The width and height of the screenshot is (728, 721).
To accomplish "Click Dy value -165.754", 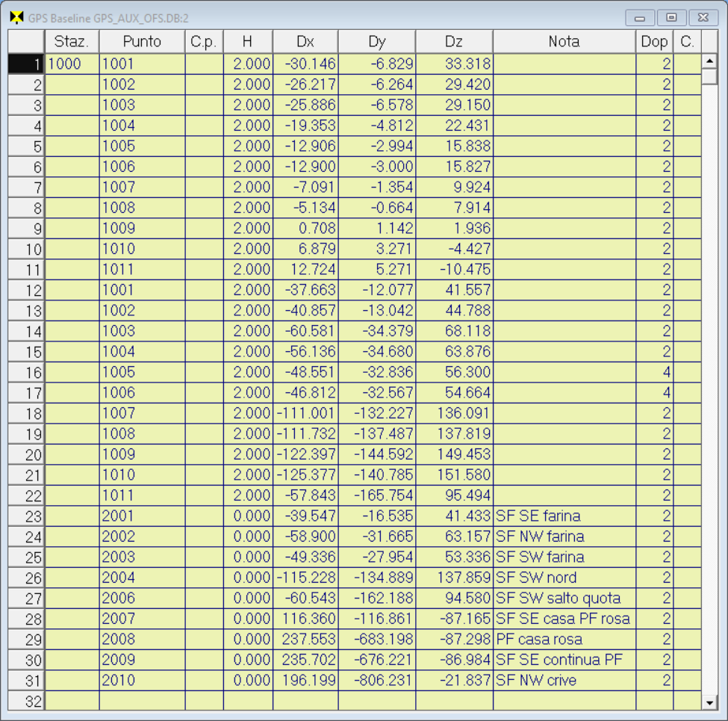I will 377,495.
